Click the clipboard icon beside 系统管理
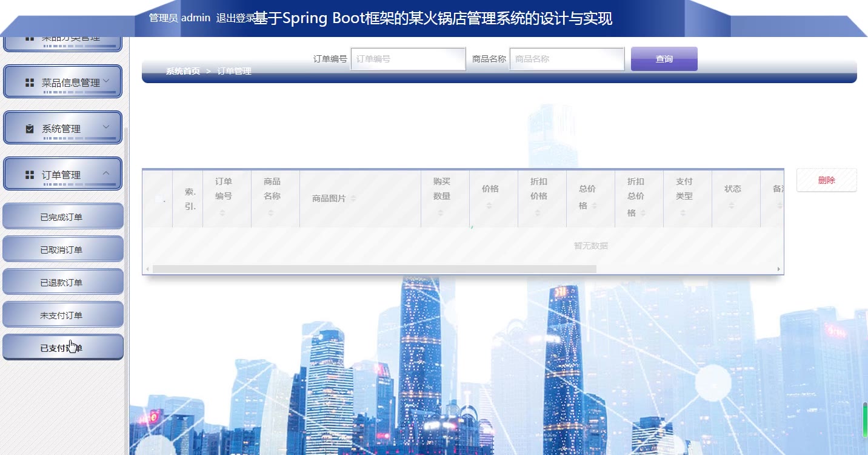The height and width of the screenshot is (455, 868). [x=29, y=129]
